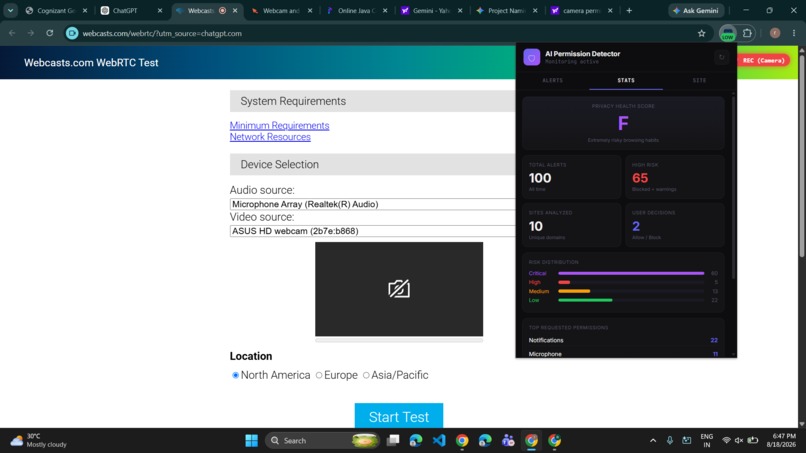The image size is (806, 453).
Task: Launch Visual Studio Code from taskbar
Action: click(x=439, y=441)
